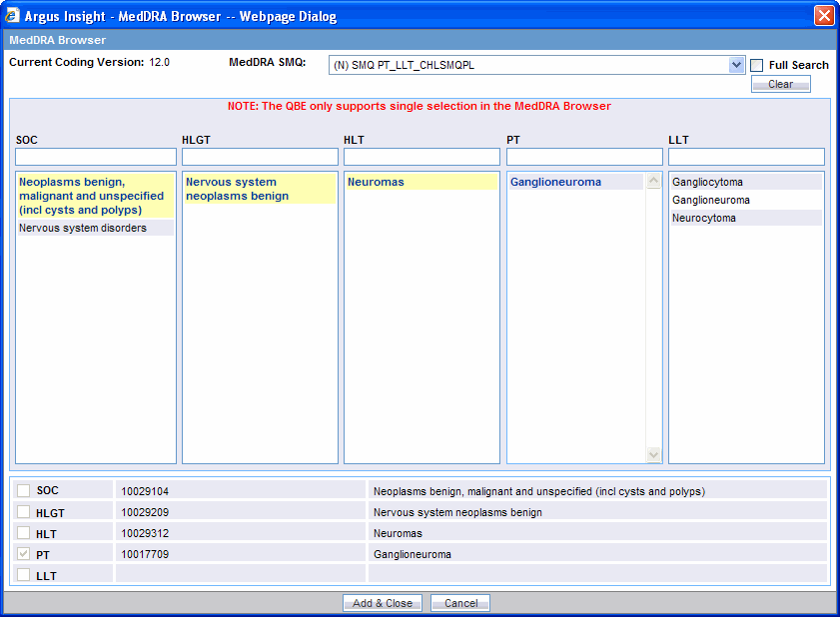Click Nervous system neoplasms benign result row text

click(458, 512)
